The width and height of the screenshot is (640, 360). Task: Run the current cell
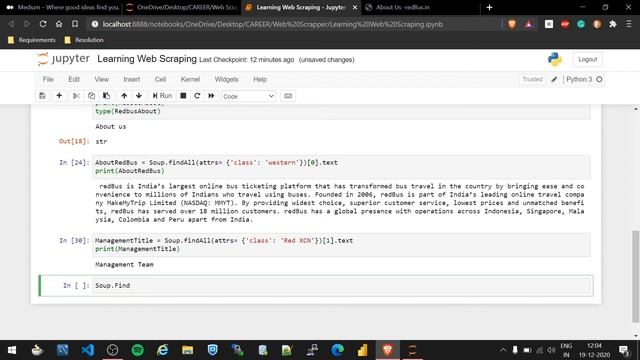coord(162,96)
